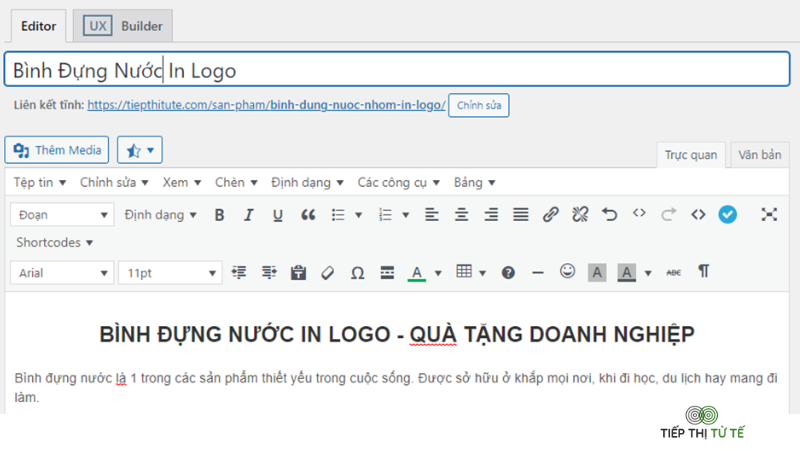Open the Chèn menu

pos(236,183)
